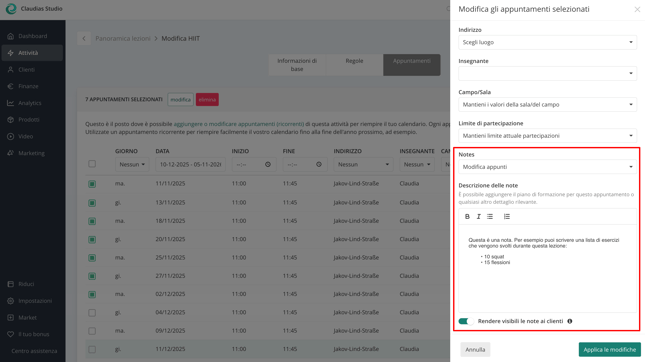
Task: Uncheck the 13/11/2025 appointment checkbox
Action: tap(92, 203)
